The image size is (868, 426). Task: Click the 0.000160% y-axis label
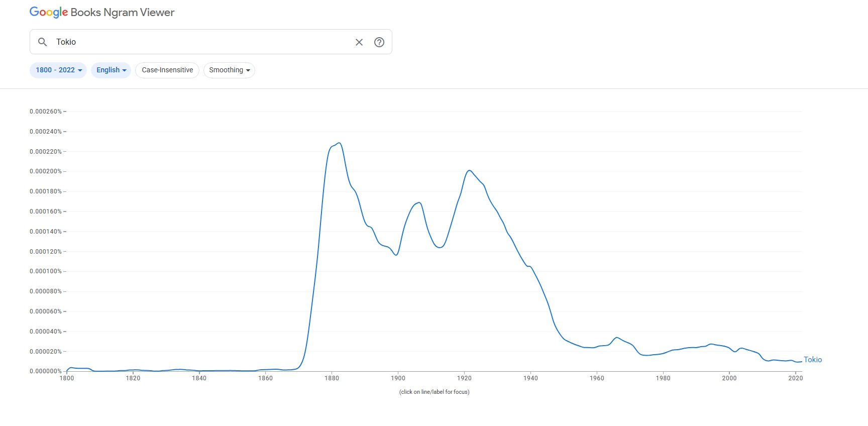click(x=46, y=211)
